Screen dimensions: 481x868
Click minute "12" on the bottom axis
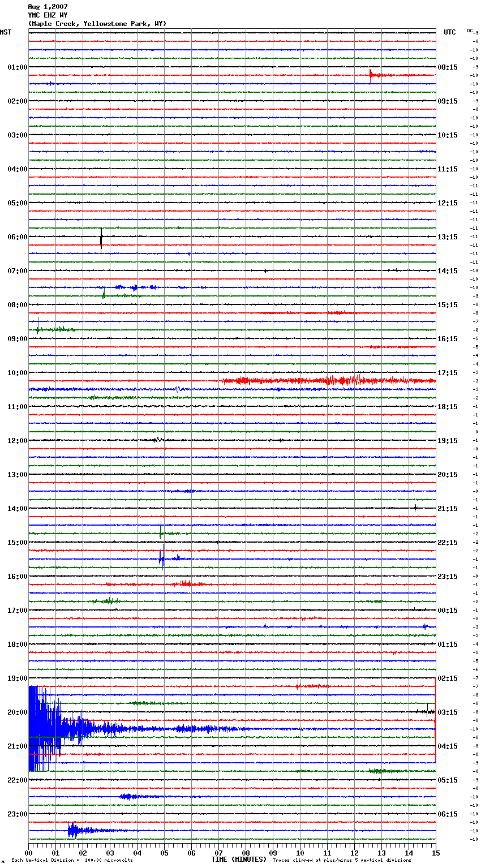tap(354, 853)
